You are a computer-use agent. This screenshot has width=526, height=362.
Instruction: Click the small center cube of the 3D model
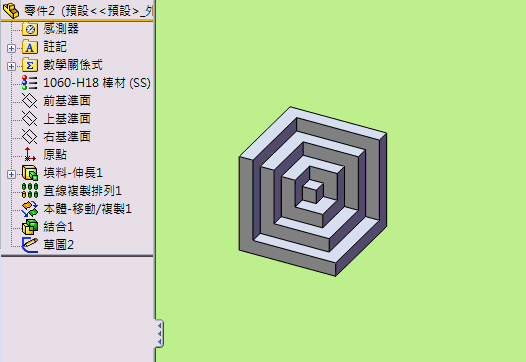tap(313, 192)
